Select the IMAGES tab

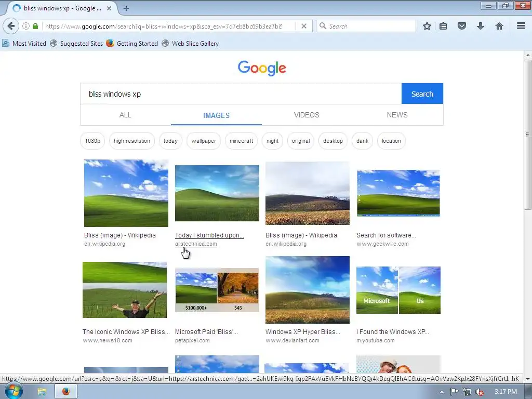point(216,115)
